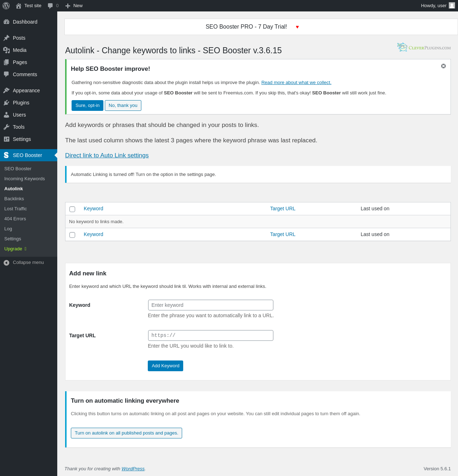Check the select-all box in table header
Screen dimensions: 458x476
click(72, 209)
